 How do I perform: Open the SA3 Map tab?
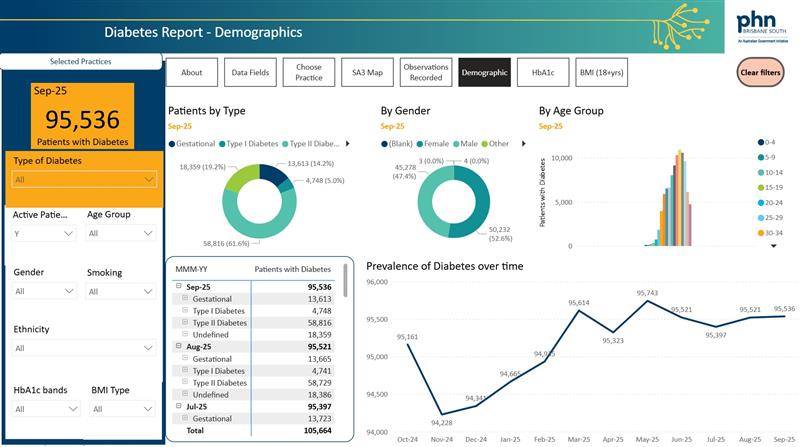[367, 72]
